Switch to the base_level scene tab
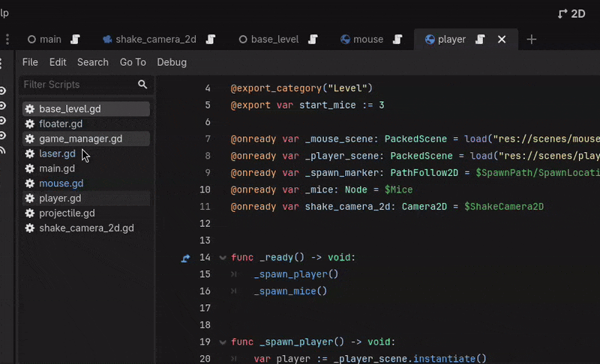 click(269, 40)
